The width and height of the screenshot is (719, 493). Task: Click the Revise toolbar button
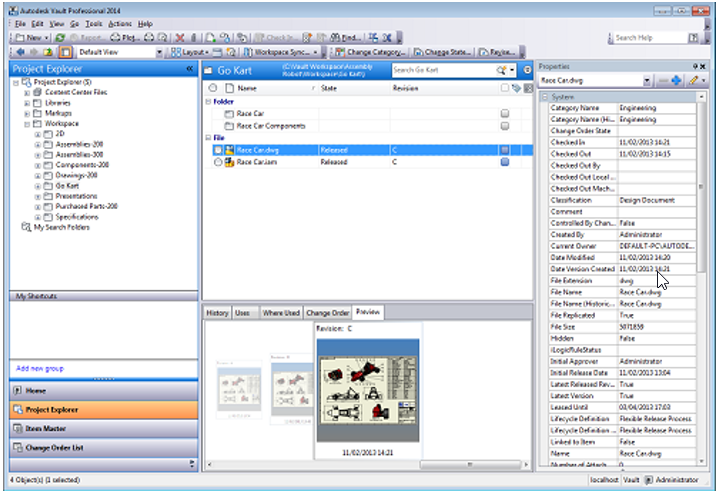(x=497, y=52)
